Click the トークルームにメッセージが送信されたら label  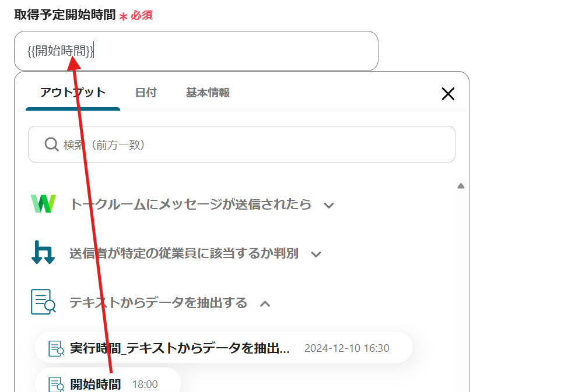pos(191,204)
